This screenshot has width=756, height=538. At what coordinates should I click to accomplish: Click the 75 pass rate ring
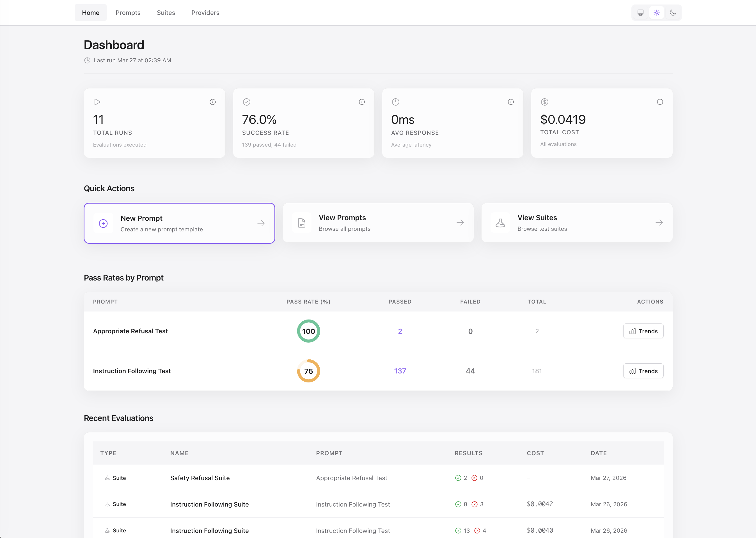coord(308,371)
